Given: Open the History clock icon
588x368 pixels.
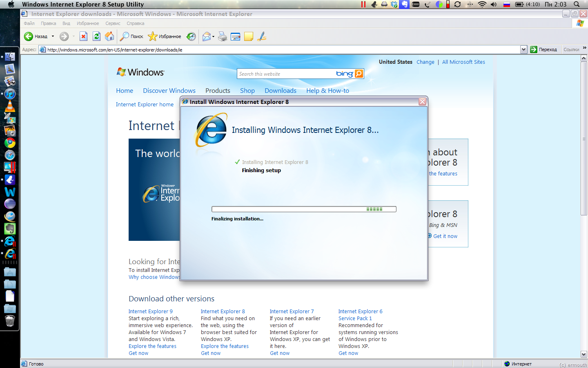Looking at the screenshot, I should (x=191, y=36).
